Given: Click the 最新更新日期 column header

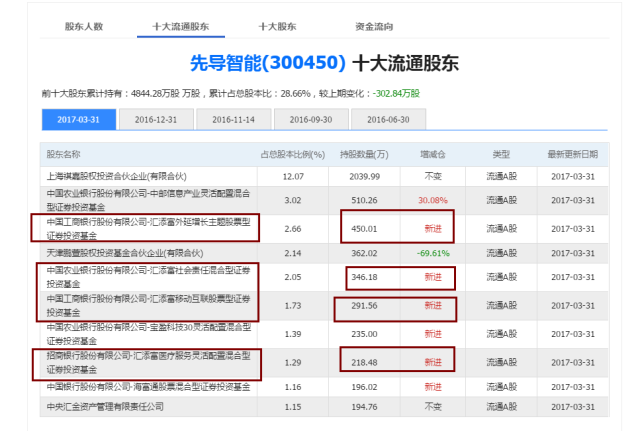Looking at the screenshot, I should click(573, 155).
